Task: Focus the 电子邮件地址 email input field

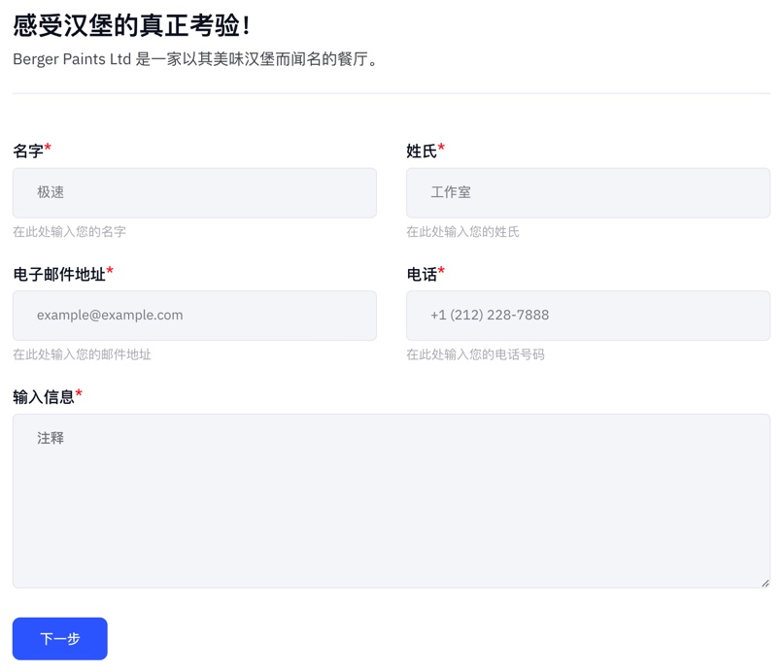Action: pyautogui.click(x=194, y=316)
